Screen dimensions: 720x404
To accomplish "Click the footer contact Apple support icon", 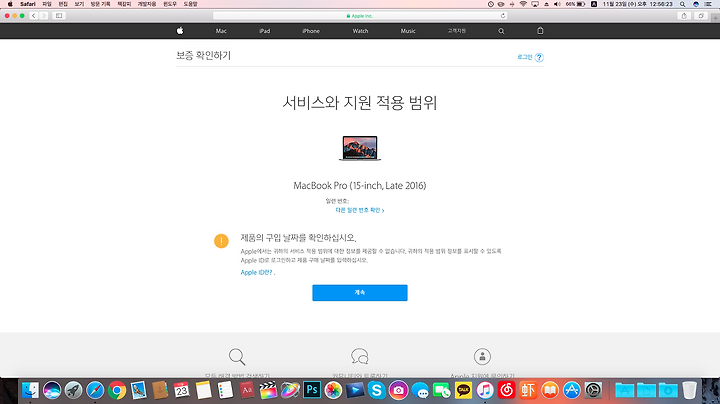I will 482,356.
